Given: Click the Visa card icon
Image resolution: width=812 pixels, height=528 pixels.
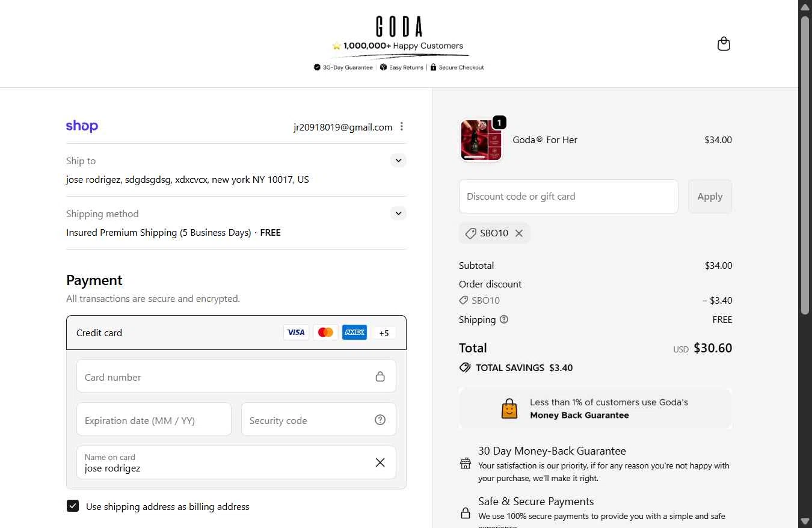Looking at the screenshot, I should 296,333.
